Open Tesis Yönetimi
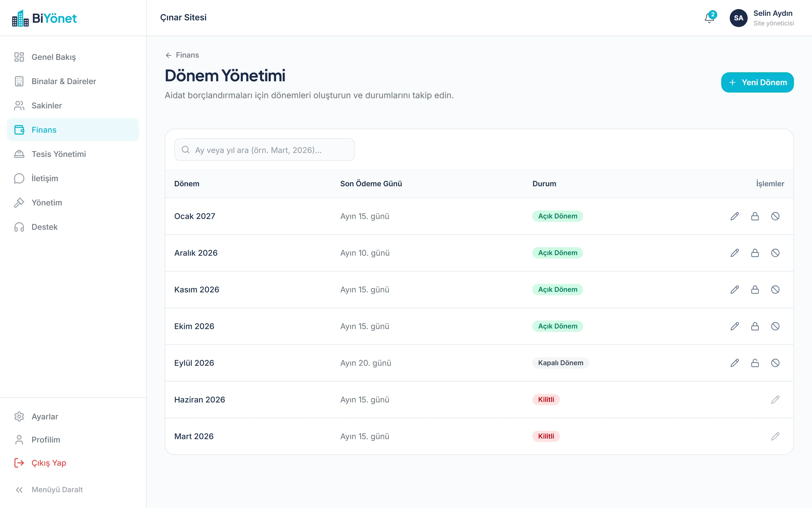 coord(73,154)
